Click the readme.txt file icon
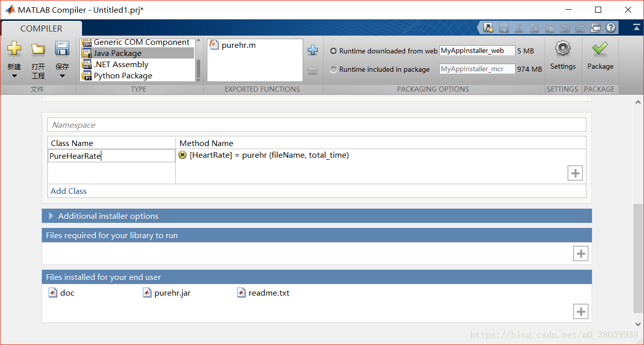 pos(242,293)
